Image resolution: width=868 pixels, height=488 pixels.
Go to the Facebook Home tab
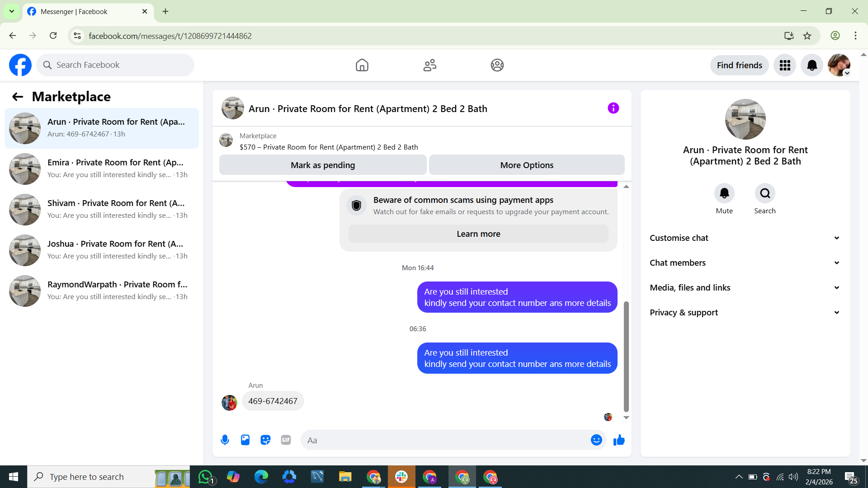pos(362,66)
